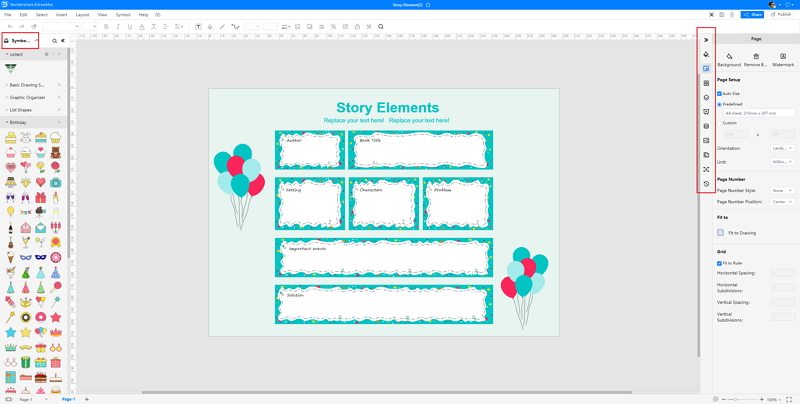The height and width of the screenshot is (404, 800).
Task: Open the Fill style sidebar panel
Action: pos(706,54)
